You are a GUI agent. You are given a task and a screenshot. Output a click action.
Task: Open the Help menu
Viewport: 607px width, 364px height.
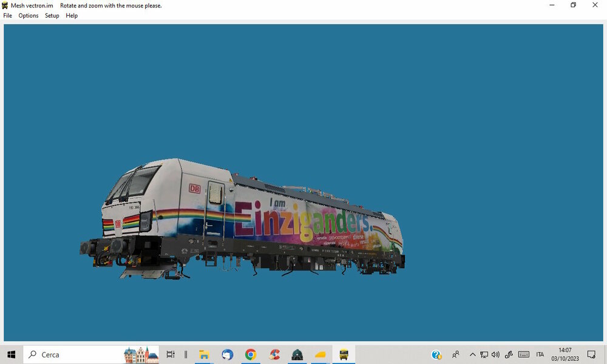tap(72, 16)
